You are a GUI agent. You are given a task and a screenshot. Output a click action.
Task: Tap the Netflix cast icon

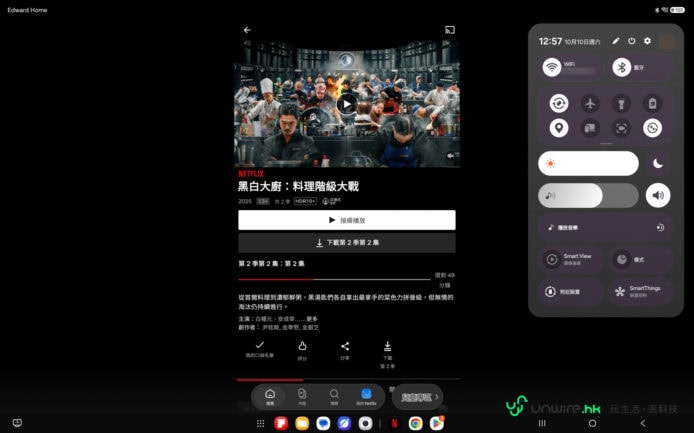tap(450, 30)
